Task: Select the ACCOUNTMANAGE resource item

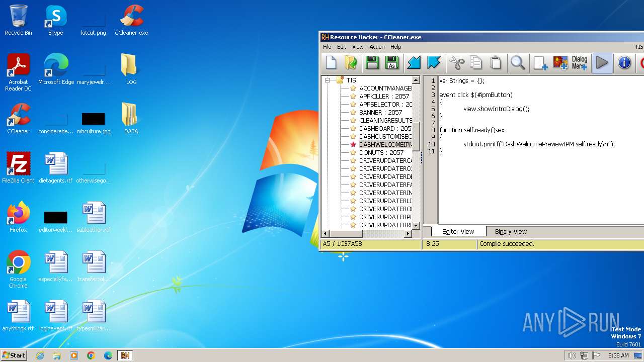Action: click(385, 88)
